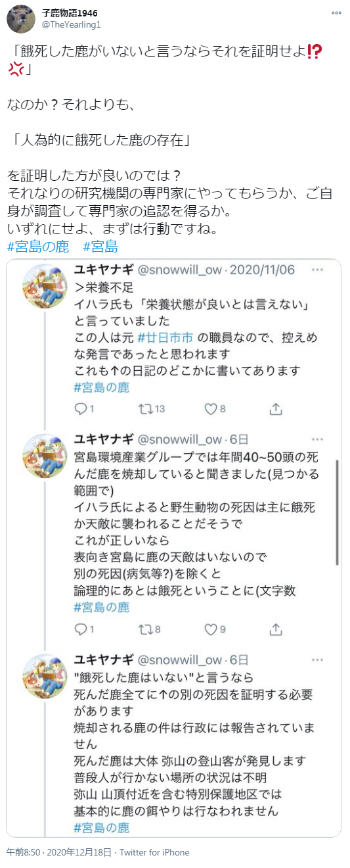The height and width of the screenshot is (868, 350).
Task: Click the quoted image's vertical scrollbar
Action: [x=337, y=513]
